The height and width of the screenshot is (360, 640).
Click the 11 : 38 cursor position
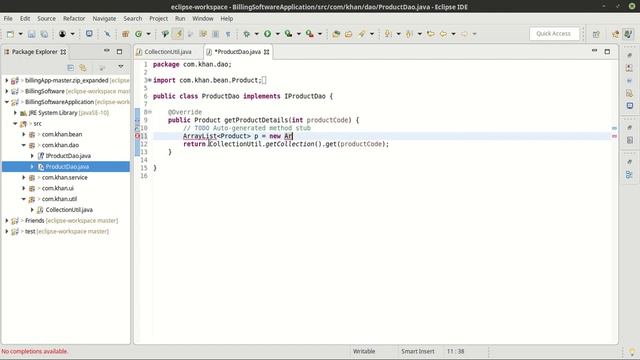(456, 351)
